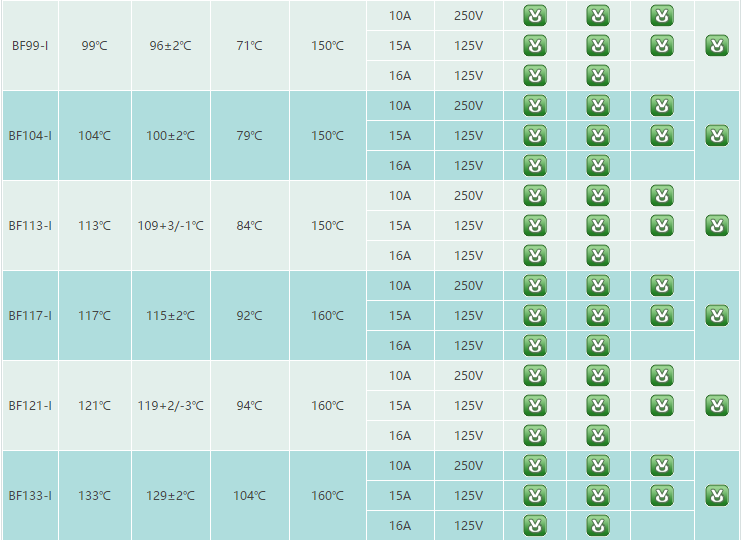Click second green icon in BF121-I 16A row
This screenshot has width=743, height=540.
point(597,436)
